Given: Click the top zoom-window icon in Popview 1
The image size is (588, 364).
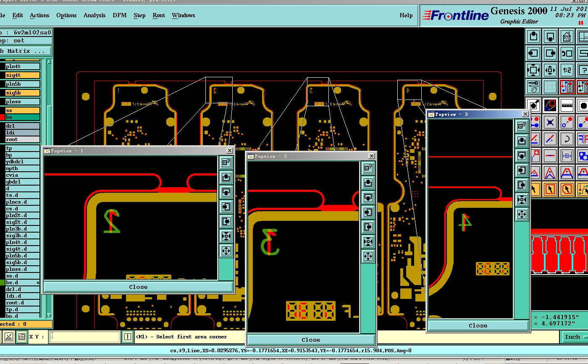Looking at the screenshot, I should [x=226, y=162].
